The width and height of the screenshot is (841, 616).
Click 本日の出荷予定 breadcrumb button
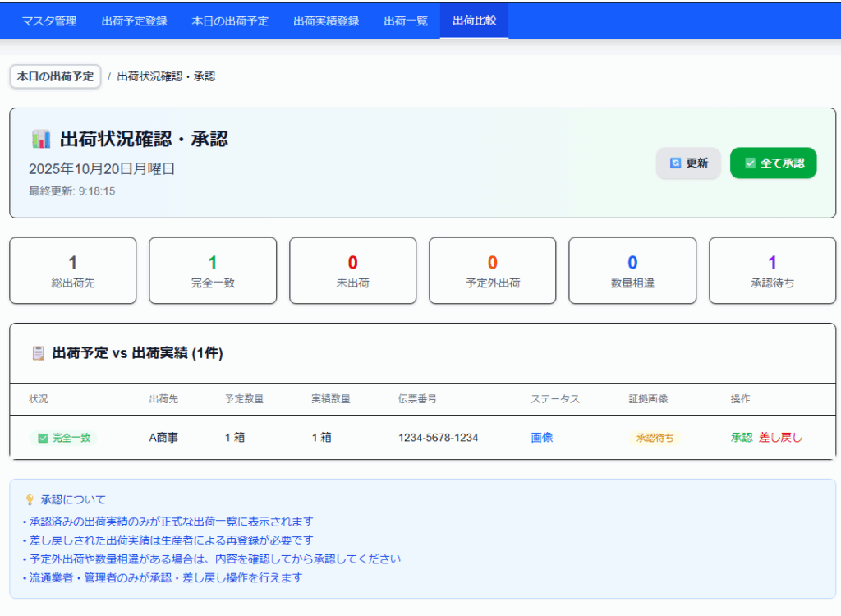(x=55, y=76)
